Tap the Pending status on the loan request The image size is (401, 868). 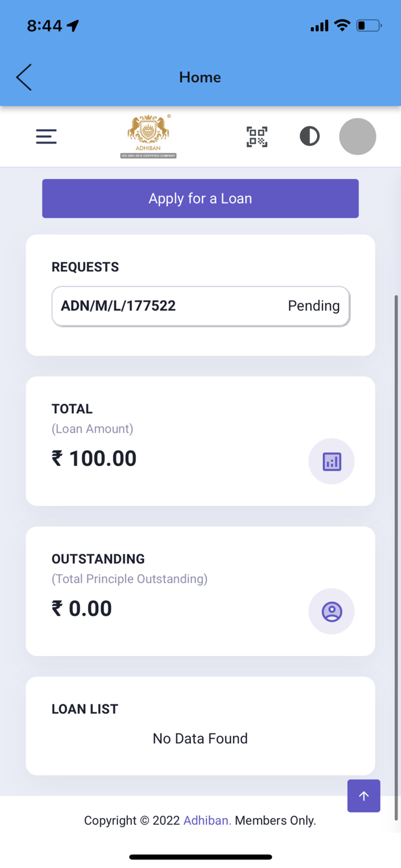pyautogui.click(x=313, y=306)
